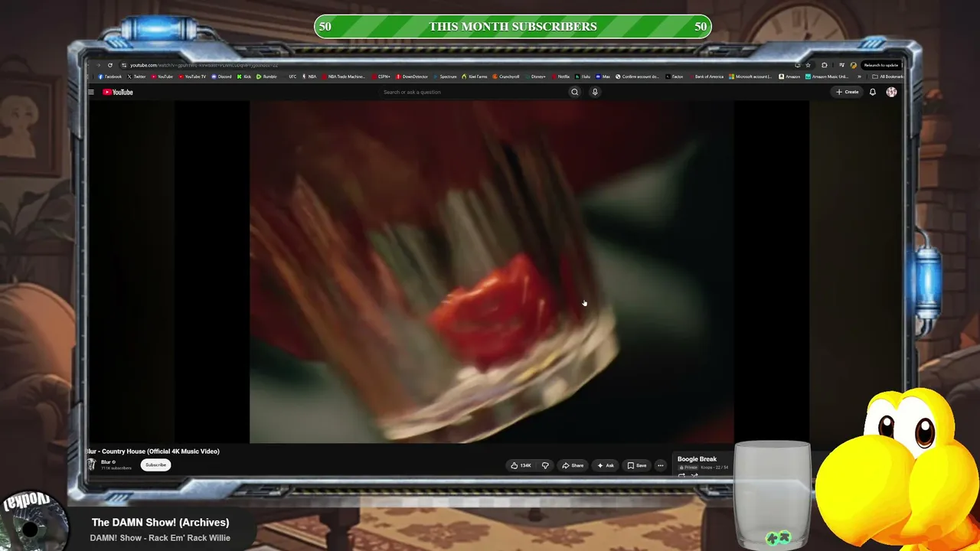
Task: Open the YouTube TV bookmark
Action: (192, 77)
